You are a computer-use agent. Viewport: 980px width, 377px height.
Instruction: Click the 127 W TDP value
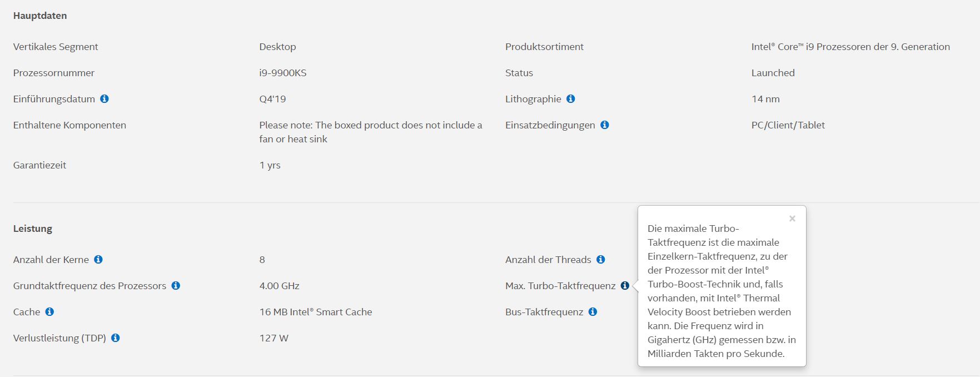273,338
